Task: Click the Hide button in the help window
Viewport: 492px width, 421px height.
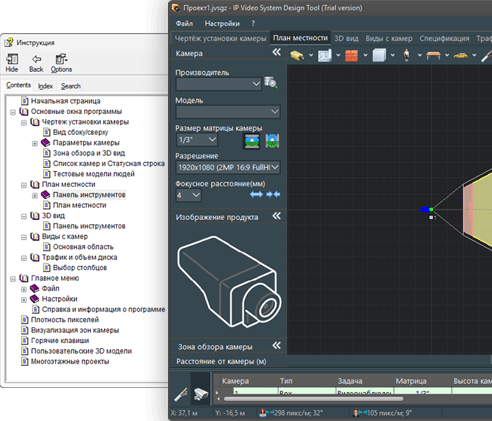Action: (12, 63)
